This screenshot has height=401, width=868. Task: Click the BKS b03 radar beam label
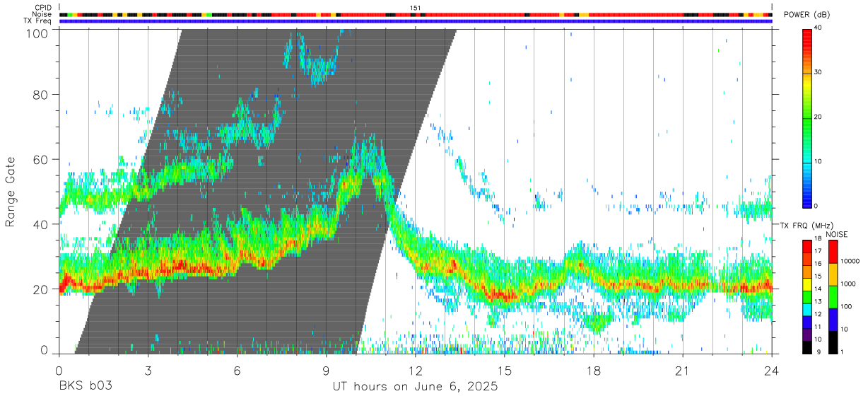[x=86, y=387]
